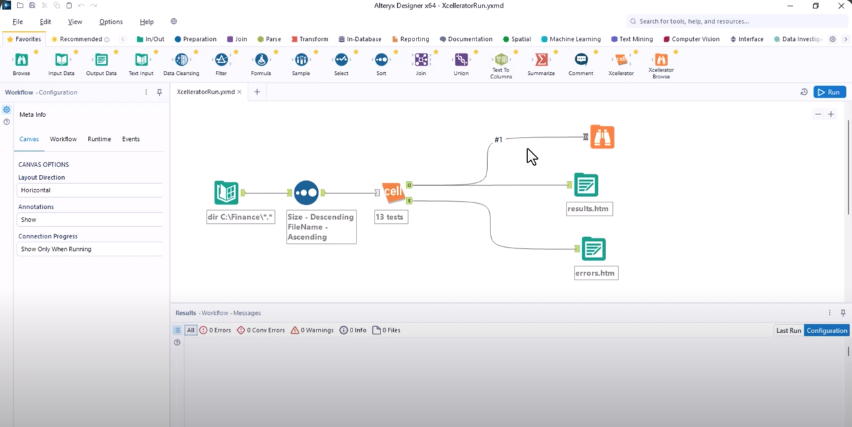Select the Summarize tool icon

[x=541, y=60]
